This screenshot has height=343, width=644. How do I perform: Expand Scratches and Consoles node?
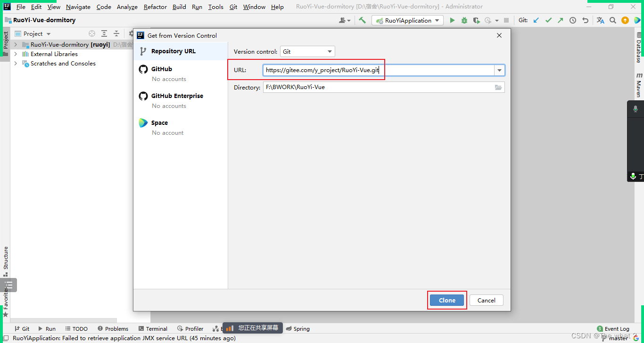(16, 63)
